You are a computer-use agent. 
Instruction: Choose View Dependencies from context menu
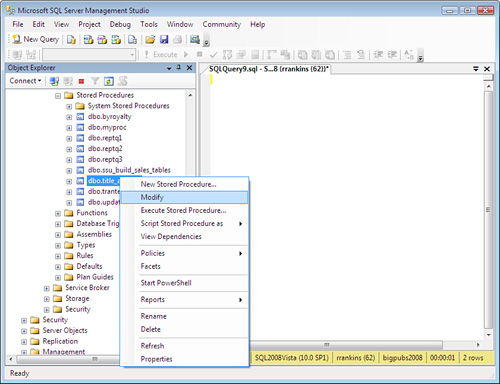184,237
